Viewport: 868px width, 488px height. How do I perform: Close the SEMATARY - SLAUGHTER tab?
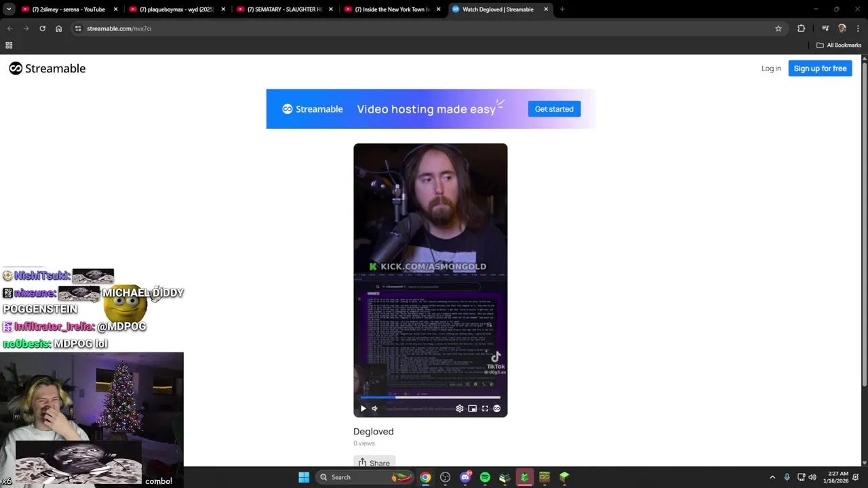331,9
